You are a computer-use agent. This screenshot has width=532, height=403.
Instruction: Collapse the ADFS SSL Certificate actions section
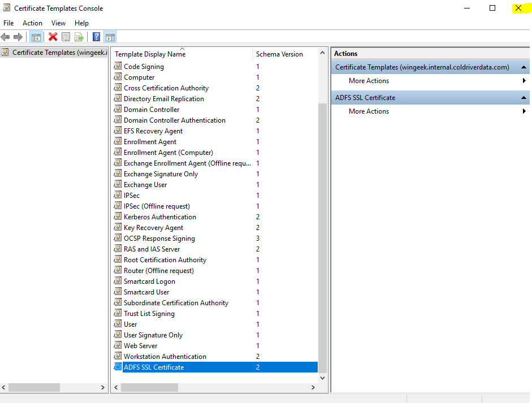(x=524, y=98)
